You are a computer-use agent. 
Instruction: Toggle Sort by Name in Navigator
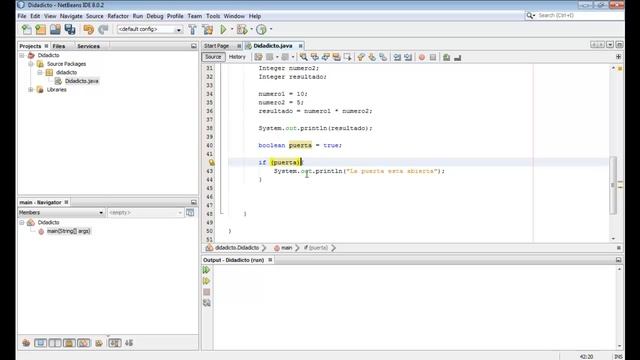pyautogui.click(x=115, y=343)
